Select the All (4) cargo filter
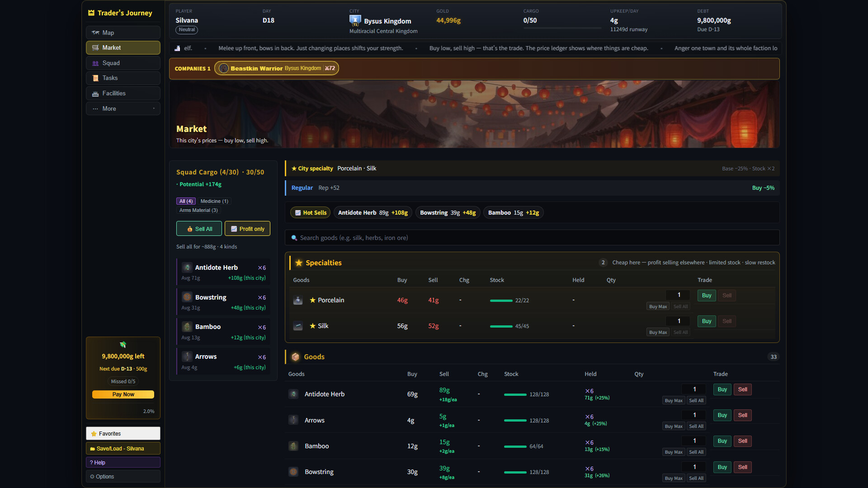 [x=186, y=201]
